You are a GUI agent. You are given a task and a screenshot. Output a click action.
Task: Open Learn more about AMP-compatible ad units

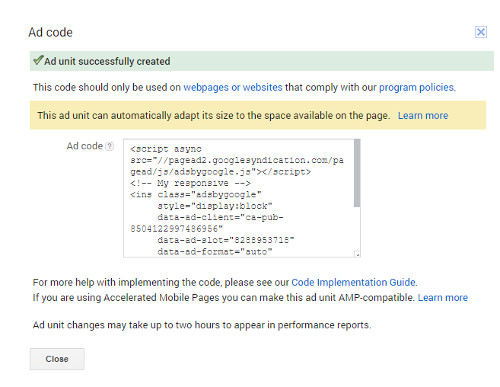click(443, 297)
